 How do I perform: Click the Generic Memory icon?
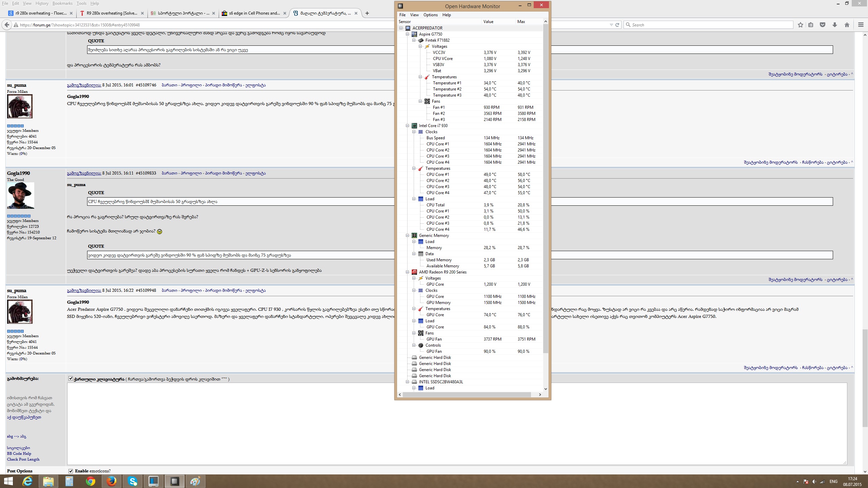pos(414,236)
